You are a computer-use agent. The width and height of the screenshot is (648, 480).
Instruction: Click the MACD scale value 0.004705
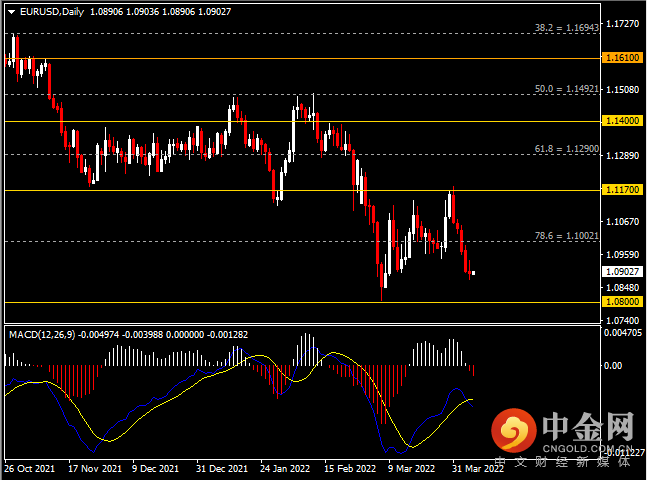click(x=623, y=333)
